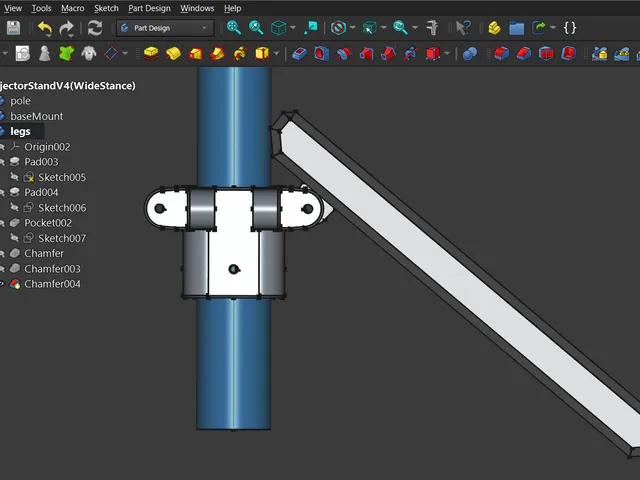Open the draw style dropdown arrow
Screen dimensions: 640x480
pos(353,28)
